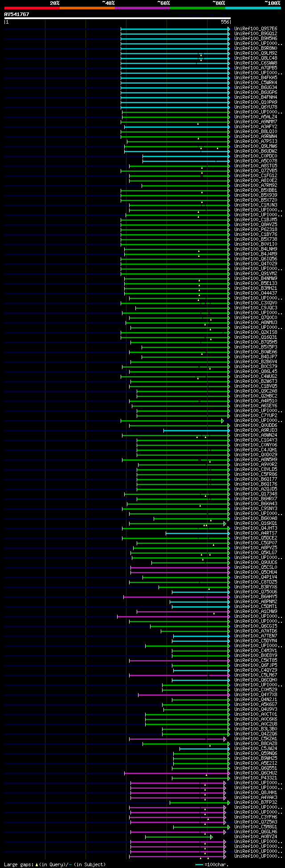Click the purple ~60% identity legend segment
Image resolution: width=285 pixels, height=868 pixels.
tap(142, 8)
